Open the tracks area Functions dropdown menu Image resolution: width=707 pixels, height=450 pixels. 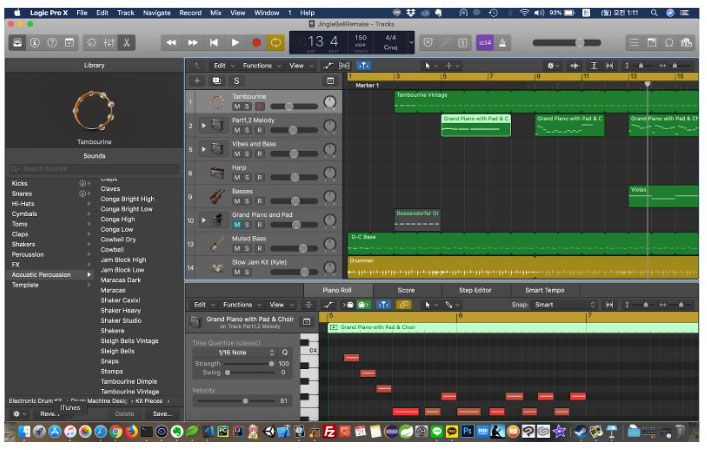coord(262,66)
